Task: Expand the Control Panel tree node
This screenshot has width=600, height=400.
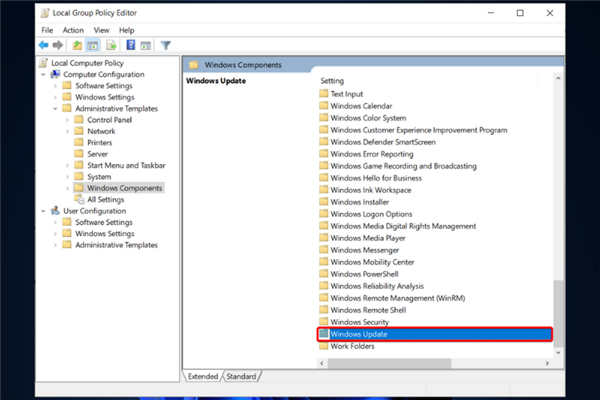Action: [x=67, y=120]
